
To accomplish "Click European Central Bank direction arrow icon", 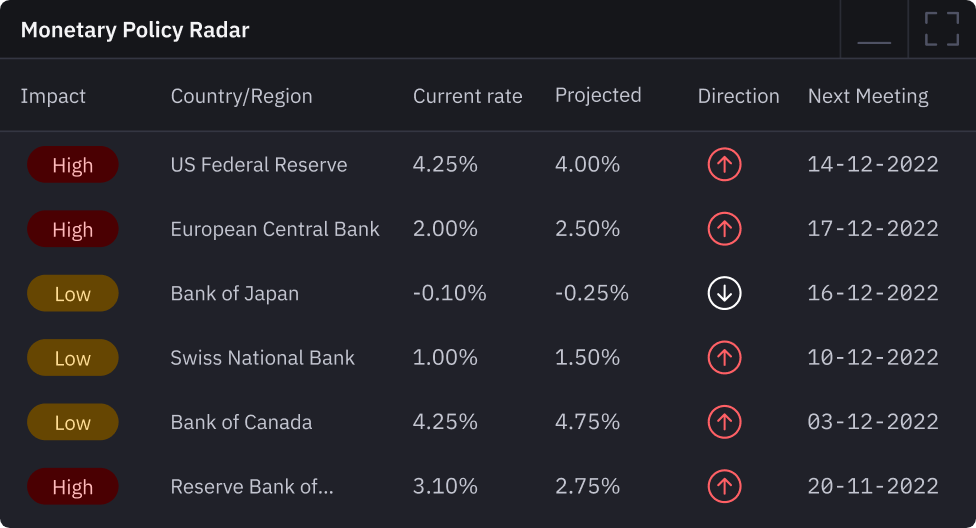I will click(724, 229).
